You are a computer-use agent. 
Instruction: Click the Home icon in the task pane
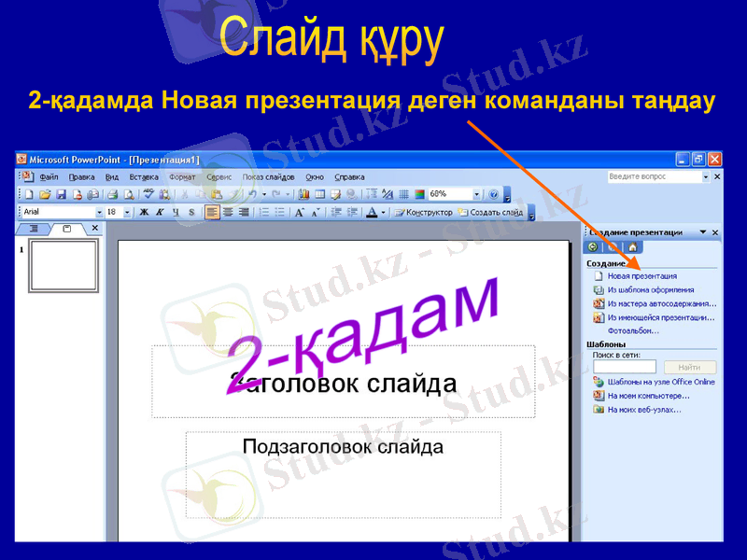click(x=632, y=247)
